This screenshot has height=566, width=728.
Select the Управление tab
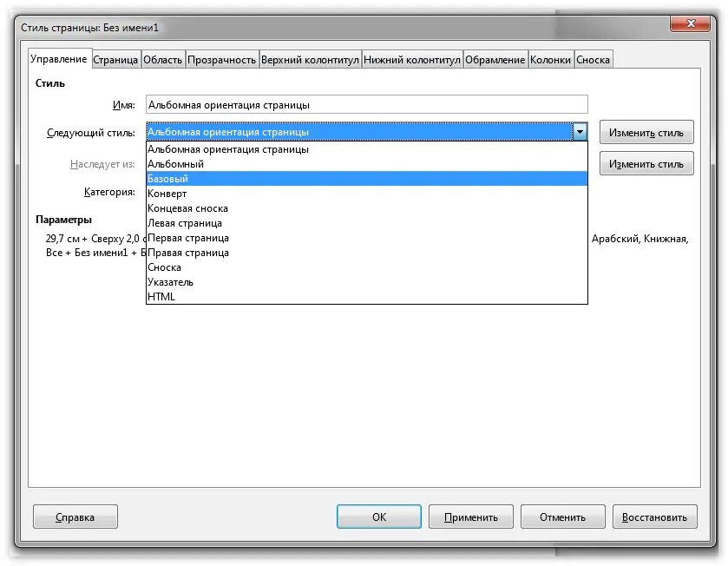[x=59, y=59]
